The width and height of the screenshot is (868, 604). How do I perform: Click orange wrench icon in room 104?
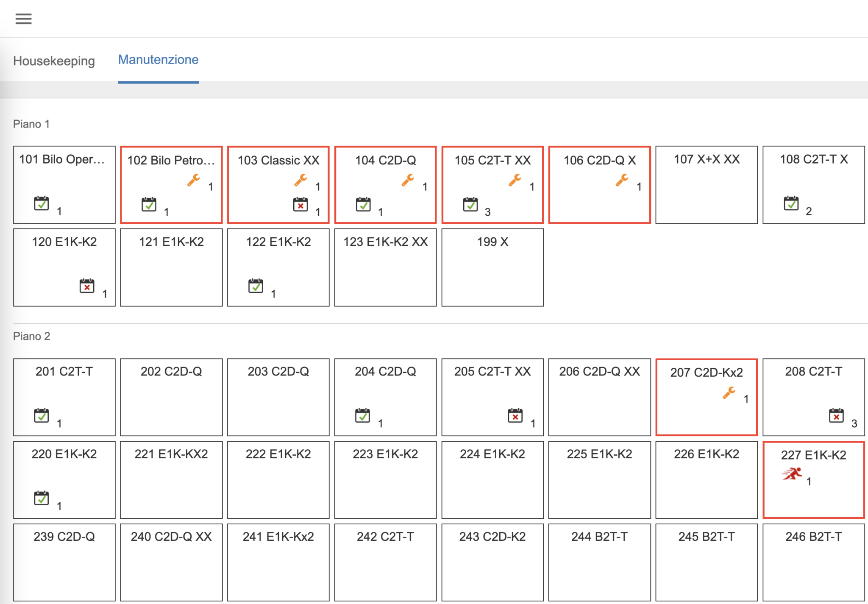point(408,180)
